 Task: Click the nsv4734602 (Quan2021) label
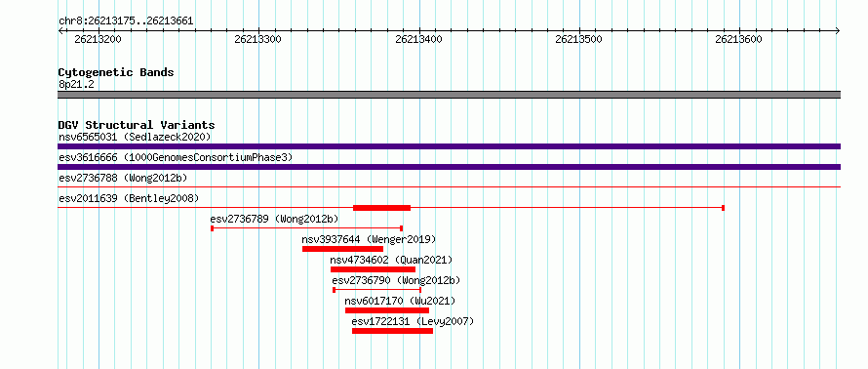click(391, 260)
